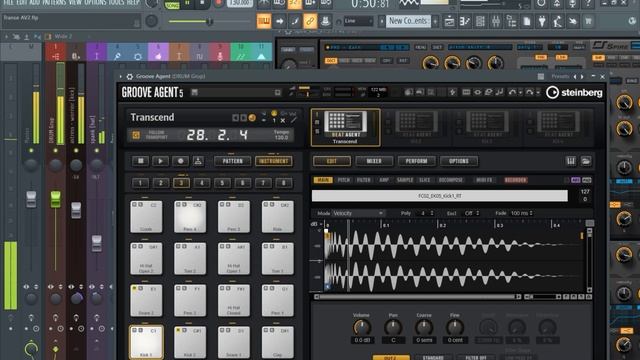Click the Pan knob

[x=393, y=327]
